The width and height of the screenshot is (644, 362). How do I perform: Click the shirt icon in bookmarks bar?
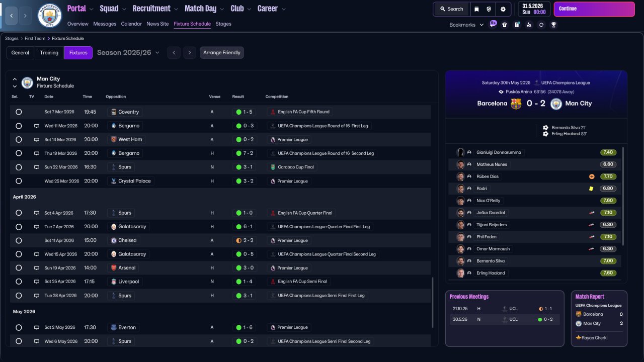click(x=505, y=25)
